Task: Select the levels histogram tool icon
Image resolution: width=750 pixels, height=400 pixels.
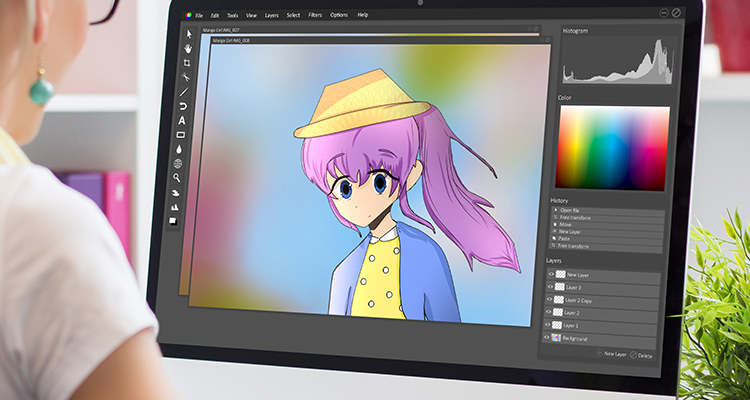Action: (x=174, y=207)
